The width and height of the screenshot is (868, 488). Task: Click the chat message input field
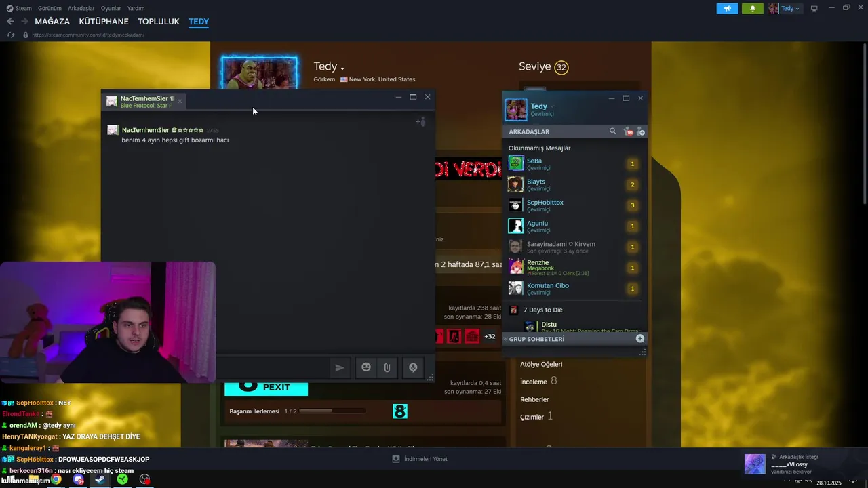point(271,367)
